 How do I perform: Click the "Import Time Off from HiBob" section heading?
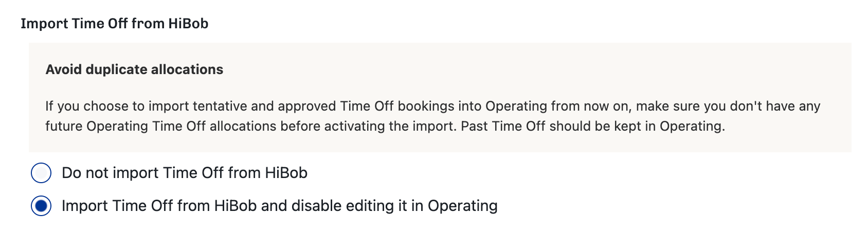click(x=114, y=24)
